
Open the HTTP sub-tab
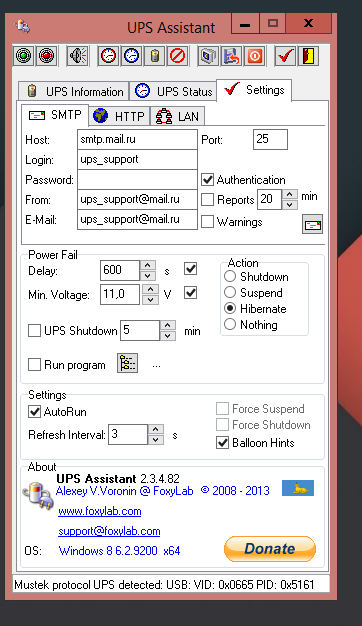pos(119,116)
